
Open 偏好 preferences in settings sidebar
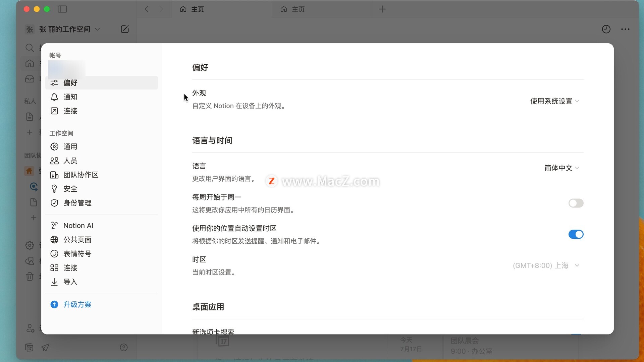tap(101, 83)
